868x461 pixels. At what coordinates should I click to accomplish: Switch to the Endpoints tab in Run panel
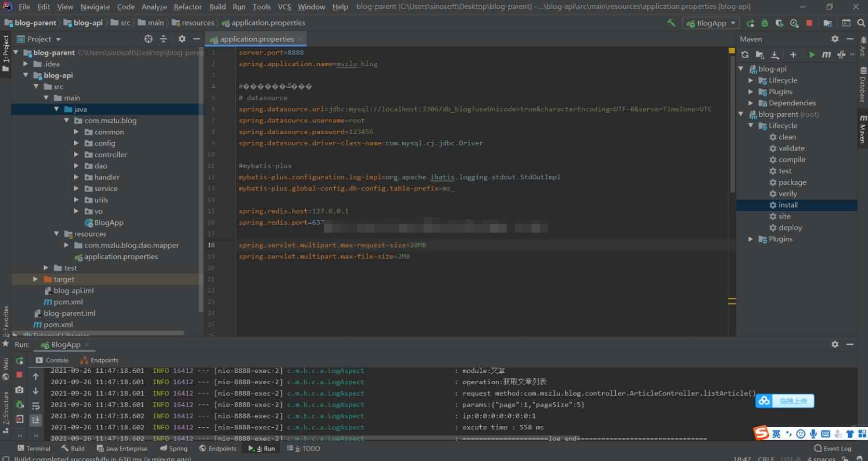100,360
